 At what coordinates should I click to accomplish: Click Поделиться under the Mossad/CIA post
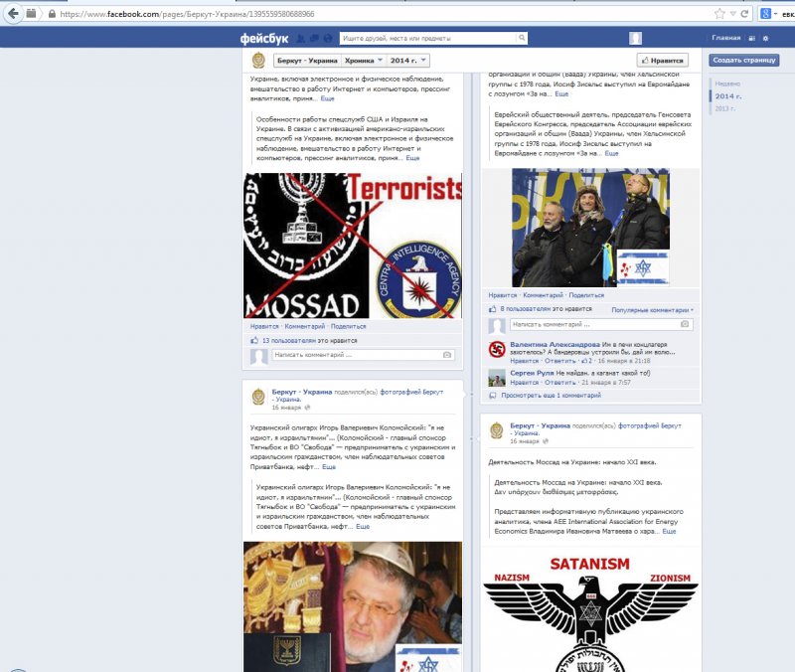pyautogui.click(x=349, y=327)
